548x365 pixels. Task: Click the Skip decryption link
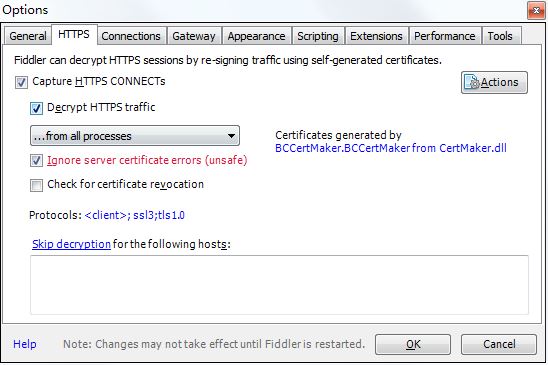[71, 244]
